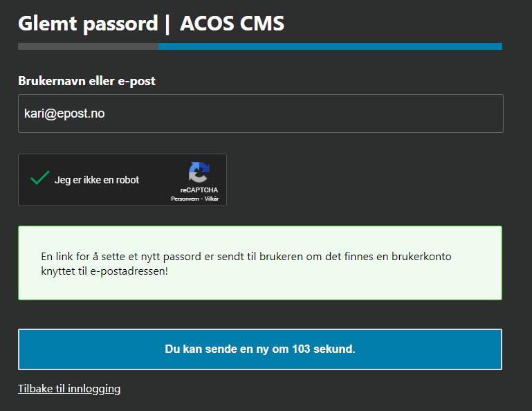Click the 103 countdown number on the button

click(x=300, y=349)
